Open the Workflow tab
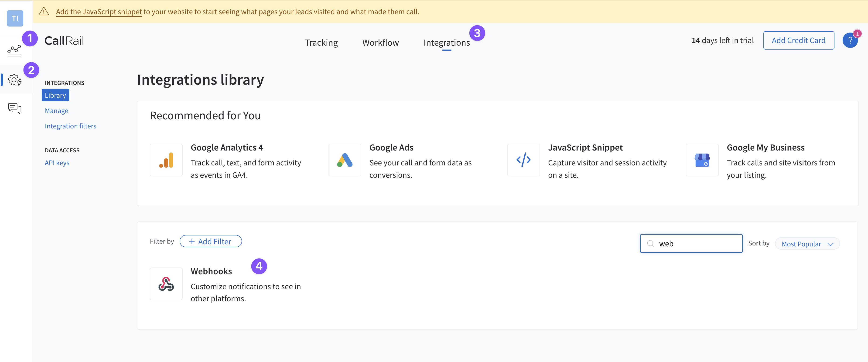 pyautogui.click(x=380, y=42)
